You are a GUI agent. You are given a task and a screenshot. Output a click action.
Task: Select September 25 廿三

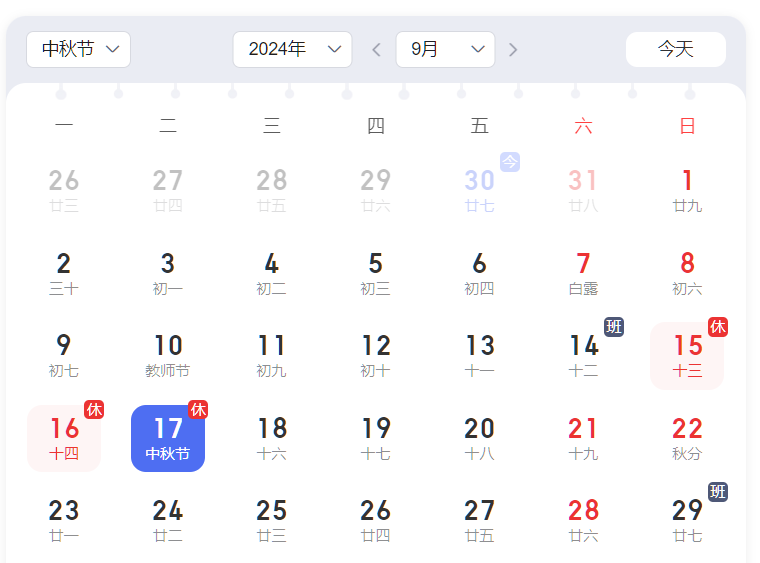(271, 520)
